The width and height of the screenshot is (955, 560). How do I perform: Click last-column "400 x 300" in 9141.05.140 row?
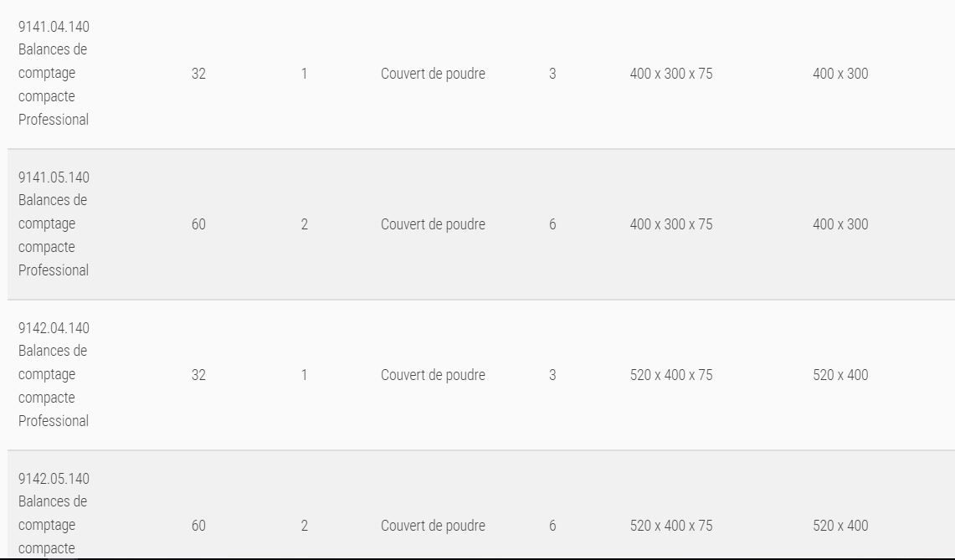pyautogui.click(x=840, y=224)
